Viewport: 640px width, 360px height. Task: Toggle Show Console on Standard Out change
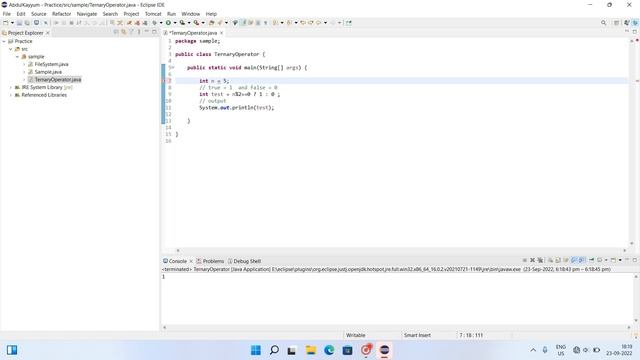tap(574, 260)
